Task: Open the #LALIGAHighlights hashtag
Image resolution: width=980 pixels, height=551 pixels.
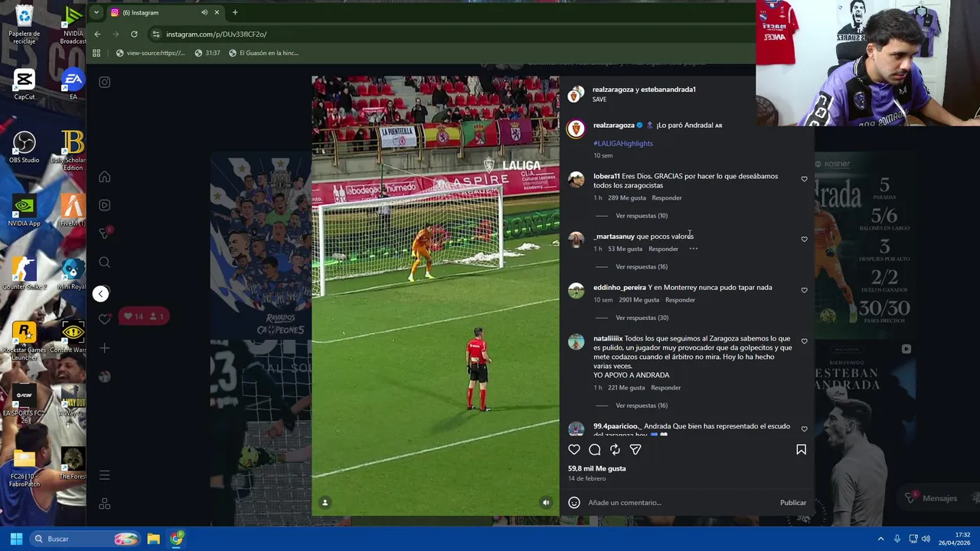Action: 623,144
